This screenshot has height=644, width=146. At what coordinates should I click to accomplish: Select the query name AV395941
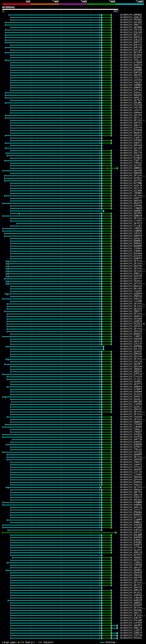click(x=8, y=8)
